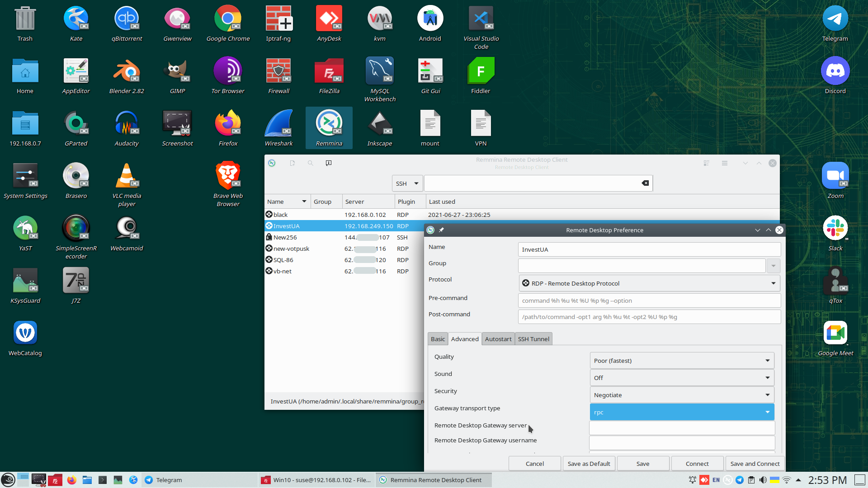Click the AnyDesk tray icon in system tray

tap(704, 480)
